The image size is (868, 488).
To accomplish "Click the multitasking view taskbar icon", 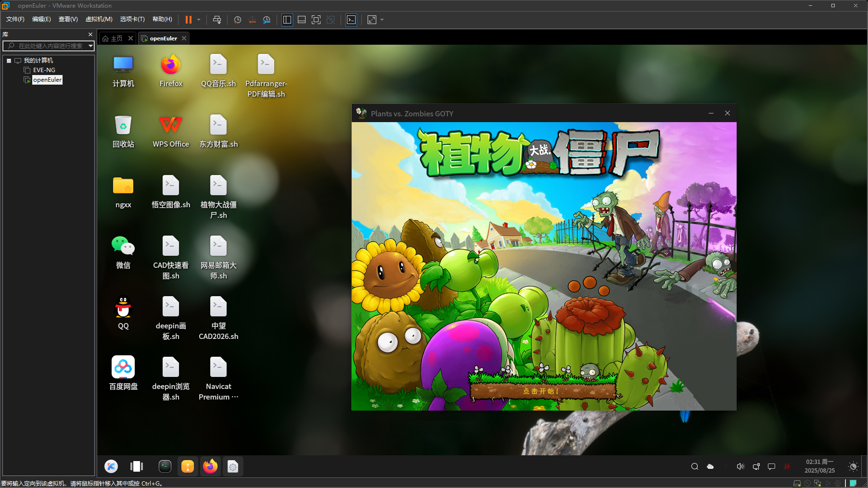I will tap(137, 466).
